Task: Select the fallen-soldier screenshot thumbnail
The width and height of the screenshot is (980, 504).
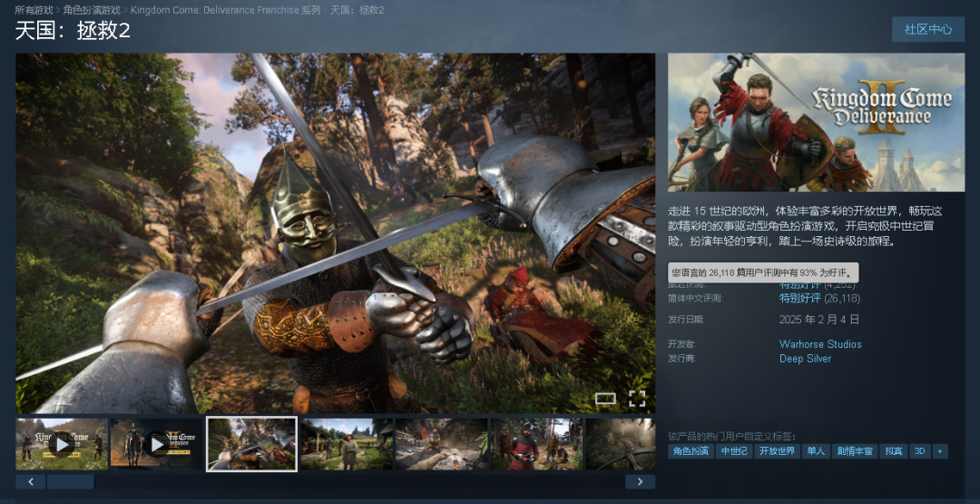Action: coord(442,444)
